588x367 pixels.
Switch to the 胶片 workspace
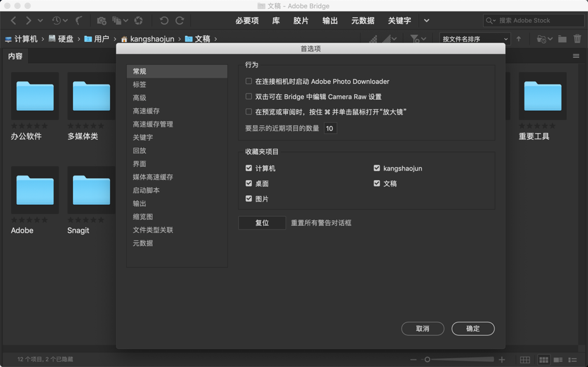pos(301,20)
